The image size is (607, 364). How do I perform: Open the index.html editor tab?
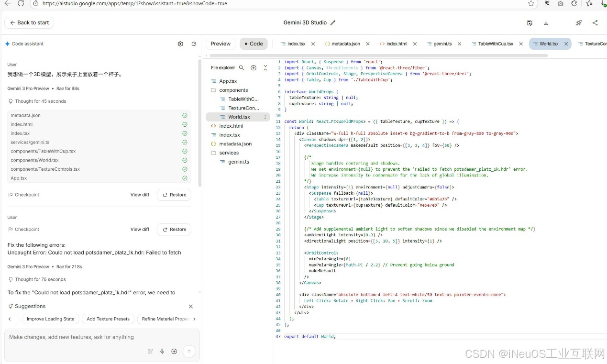(x=397, y=44)
